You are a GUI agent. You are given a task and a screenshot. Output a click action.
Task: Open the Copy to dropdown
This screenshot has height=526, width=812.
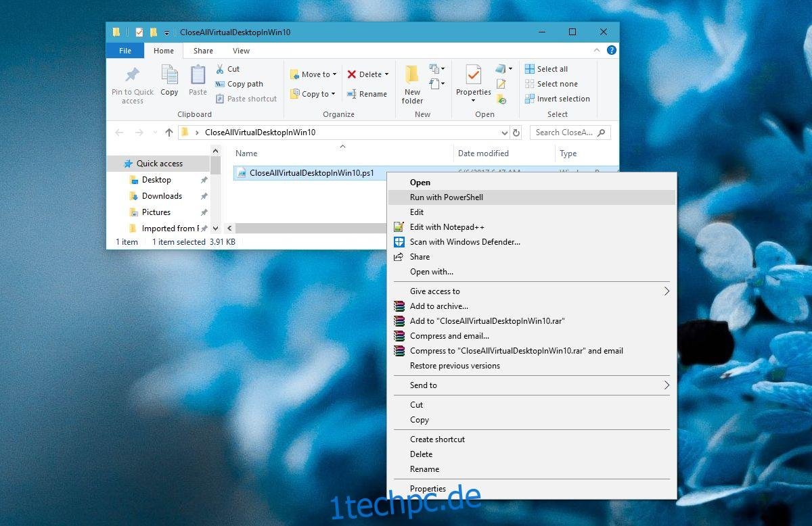point(313,94)
